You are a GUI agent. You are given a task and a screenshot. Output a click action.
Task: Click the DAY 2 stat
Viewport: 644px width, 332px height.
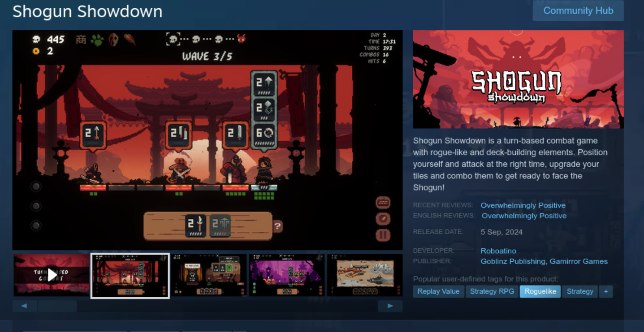pos(378,35)
